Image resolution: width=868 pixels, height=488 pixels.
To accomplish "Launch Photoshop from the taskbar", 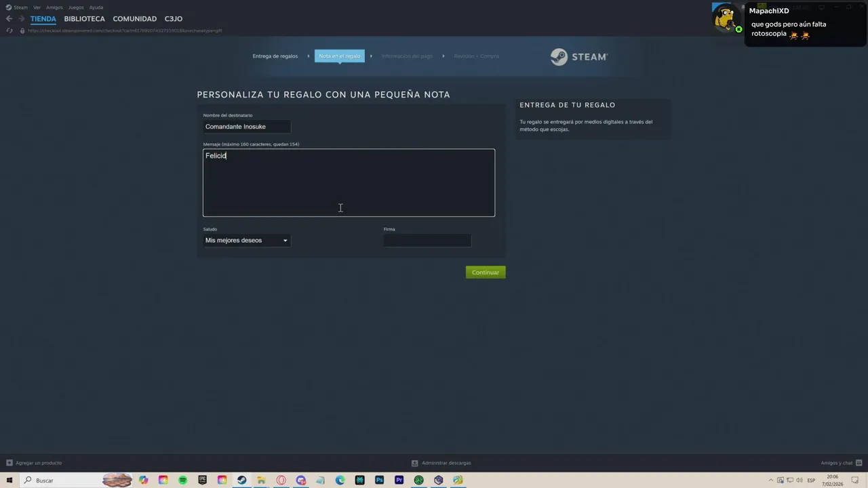I will pos(380,481).
